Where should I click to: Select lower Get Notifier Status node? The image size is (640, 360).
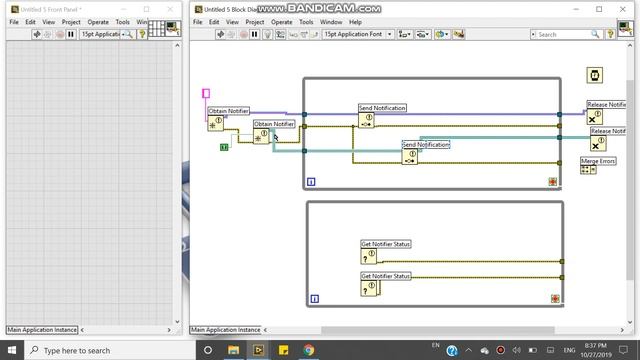point(369,289)
